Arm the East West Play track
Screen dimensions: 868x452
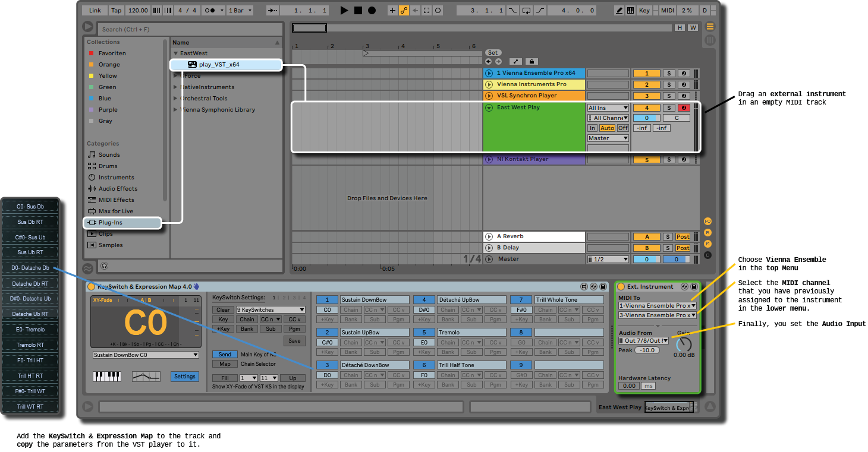684,108
